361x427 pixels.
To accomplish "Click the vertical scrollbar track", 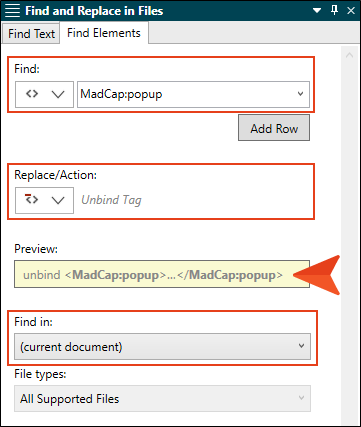I will 349,233.
